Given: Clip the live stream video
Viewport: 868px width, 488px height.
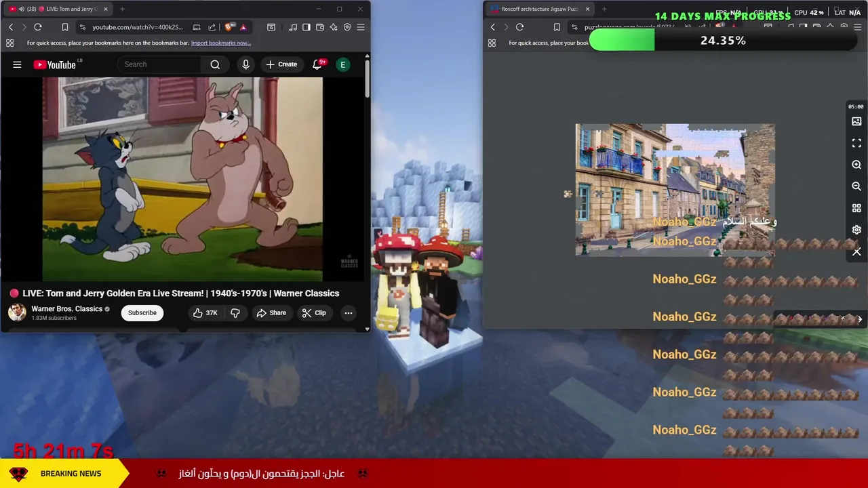Looking at the screenshot, I should click(314, 312).
